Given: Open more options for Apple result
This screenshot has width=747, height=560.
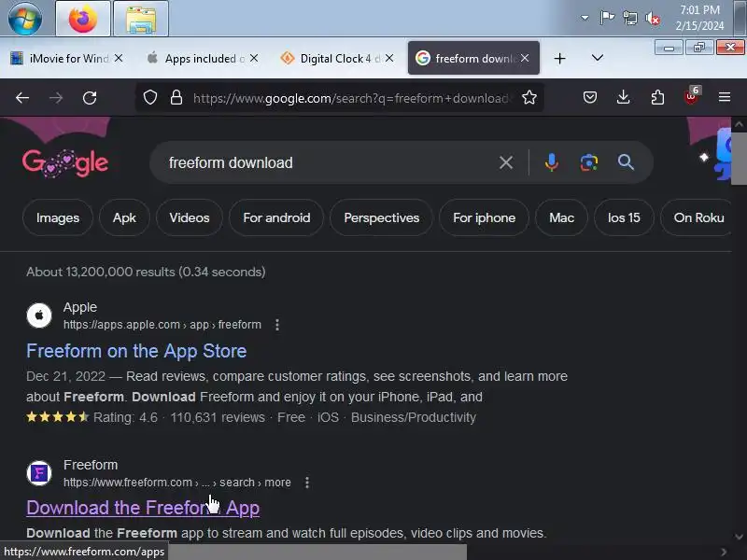Looking at the screenshot, I should [x=277, y=325].
